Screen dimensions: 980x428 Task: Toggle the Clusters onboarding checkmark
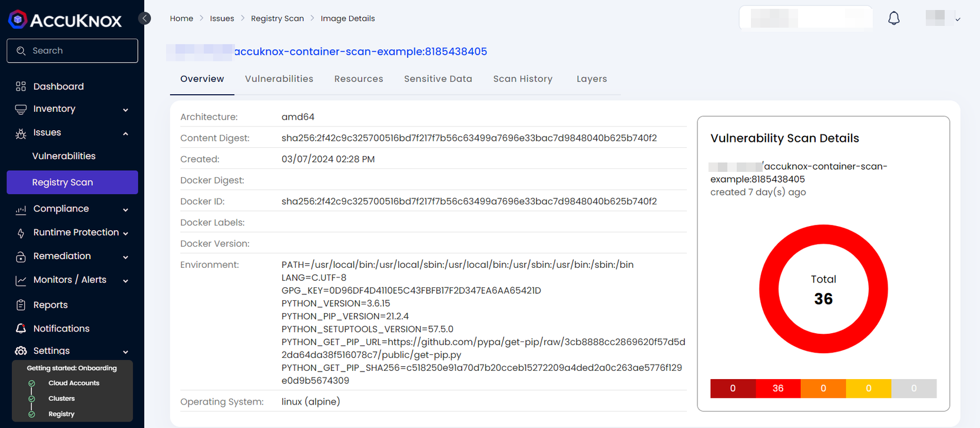pyautogui.click(x=32, y=399)
